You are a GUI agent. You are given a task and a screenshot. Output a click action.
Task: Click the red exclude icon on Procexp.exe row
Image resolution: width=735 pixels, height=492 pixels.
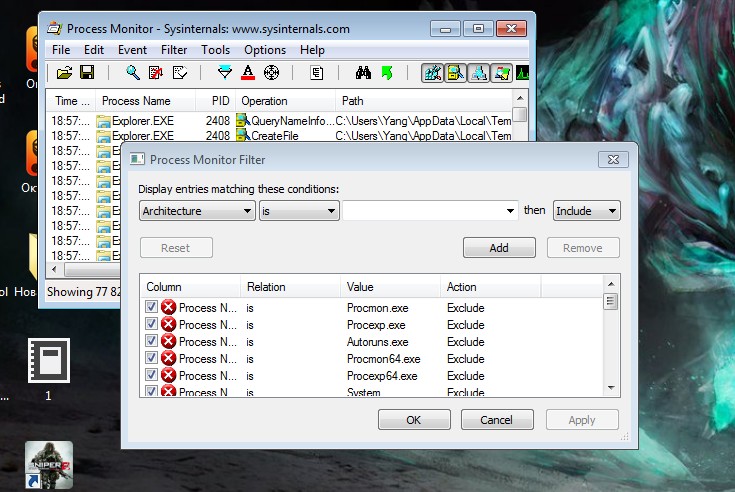coord(168,324)
